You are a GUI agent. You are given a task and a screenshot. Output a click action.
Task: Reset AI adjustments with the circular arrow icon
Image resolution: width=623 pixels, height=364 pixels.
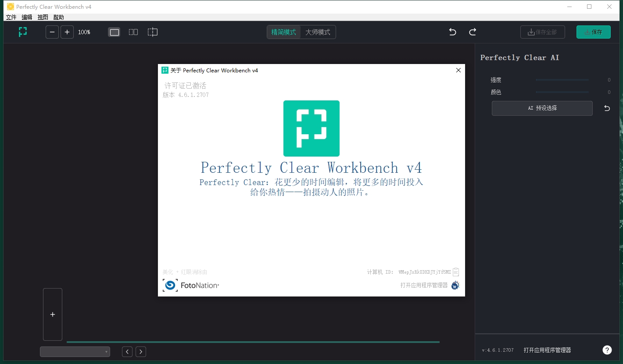607,108
